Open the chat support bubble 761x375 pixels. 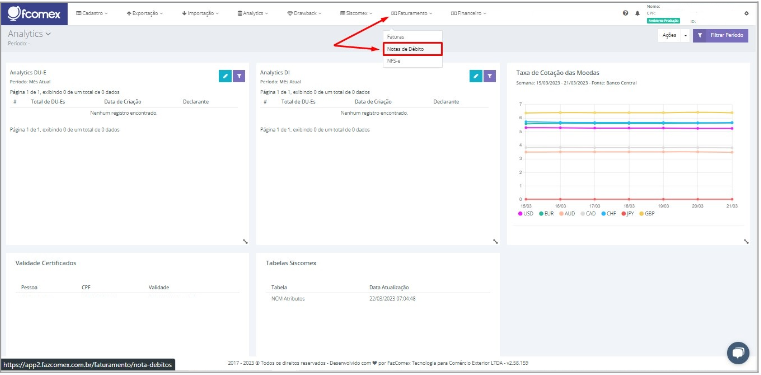(738, 353)
